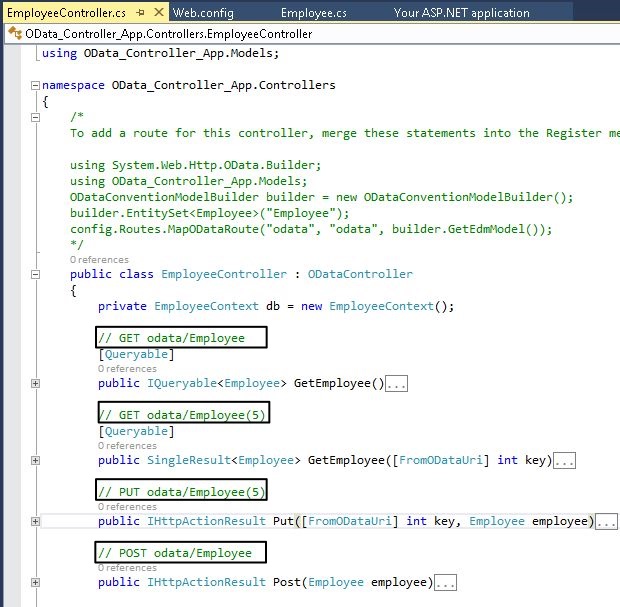Click the private EmployeeContext db field line
620x607 pixels.
[276, 306]
